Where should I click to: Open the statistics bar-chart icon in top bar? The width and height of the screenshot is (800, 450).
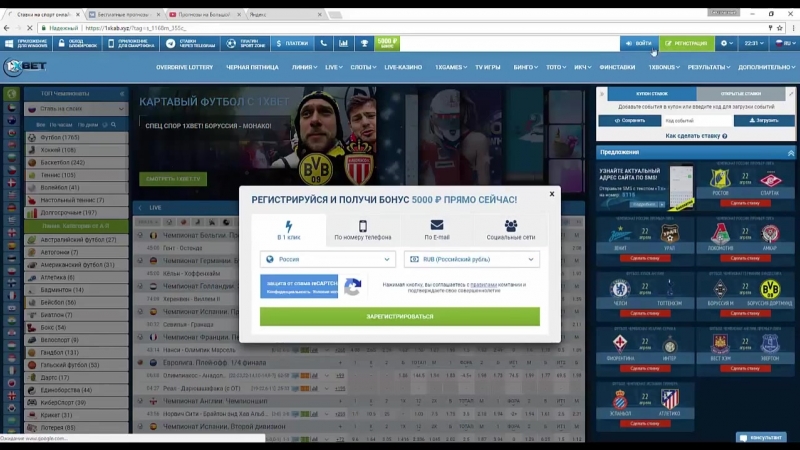(343, 44)
